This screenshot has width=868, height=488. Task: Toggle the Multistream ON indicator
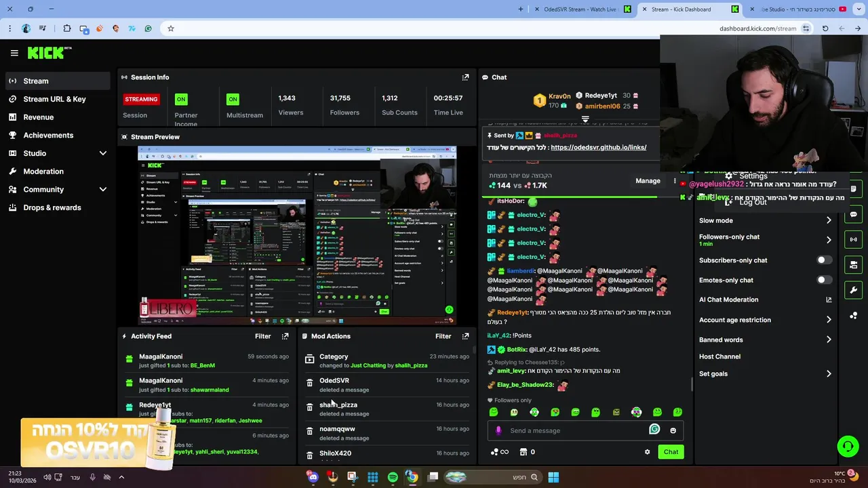(x=233, y=99)
